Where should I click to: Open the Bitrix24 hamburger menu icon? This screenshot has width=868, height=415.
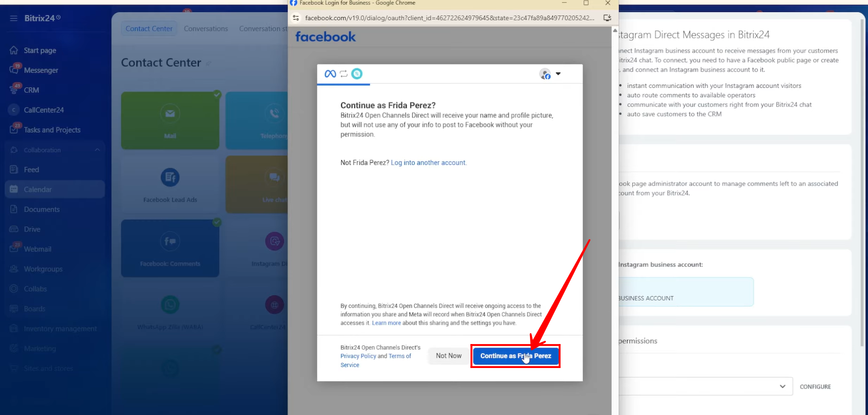pyautogui.click(x=14, y=18)
